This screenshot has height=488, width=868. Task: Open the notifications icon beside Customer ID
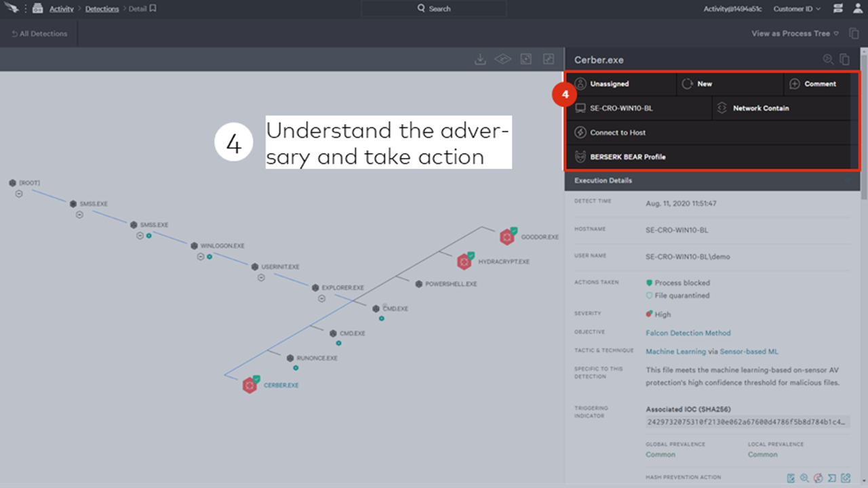838,9
